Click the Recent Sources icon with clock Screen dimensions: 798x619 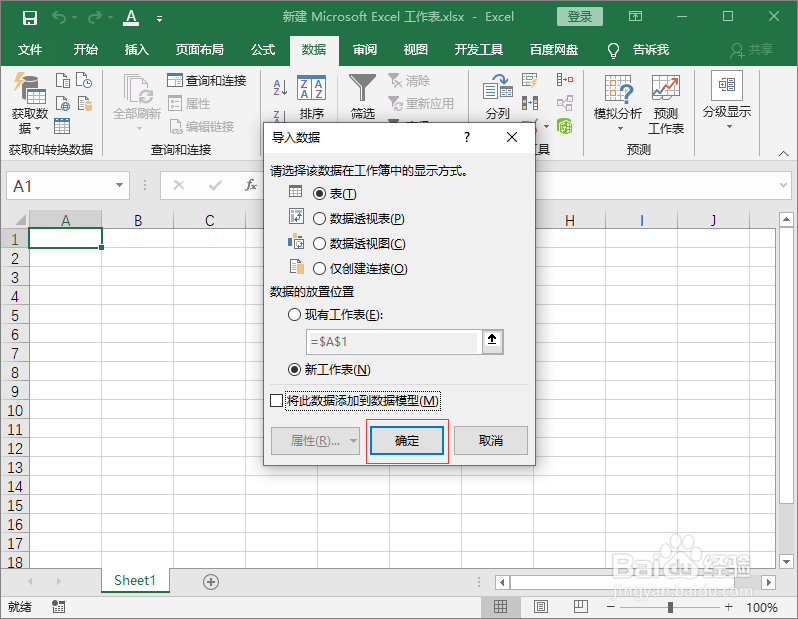click(x=84, y=80)
